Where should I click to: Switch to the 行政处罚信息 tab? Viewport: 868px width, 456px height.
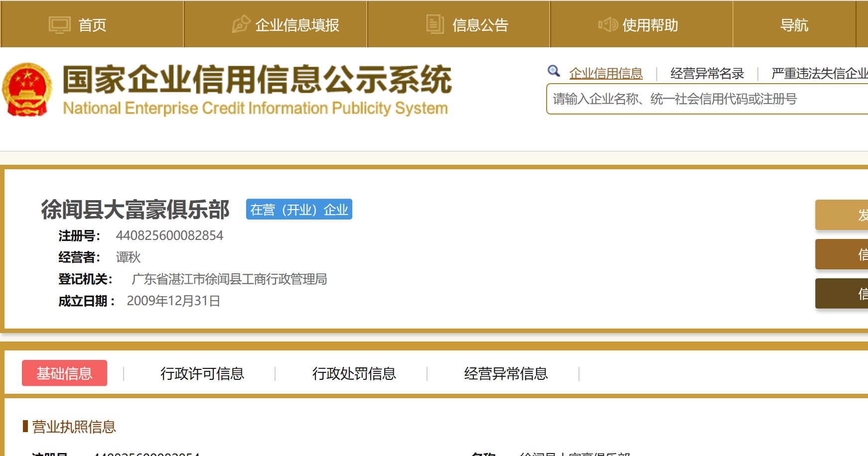click(356, 373)
